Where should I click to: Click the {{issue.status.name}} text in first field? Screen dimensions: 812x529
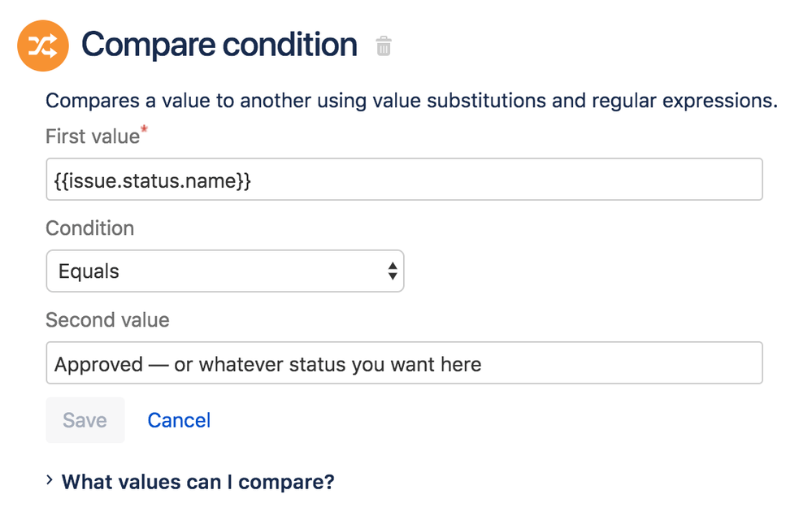[152, 180]
